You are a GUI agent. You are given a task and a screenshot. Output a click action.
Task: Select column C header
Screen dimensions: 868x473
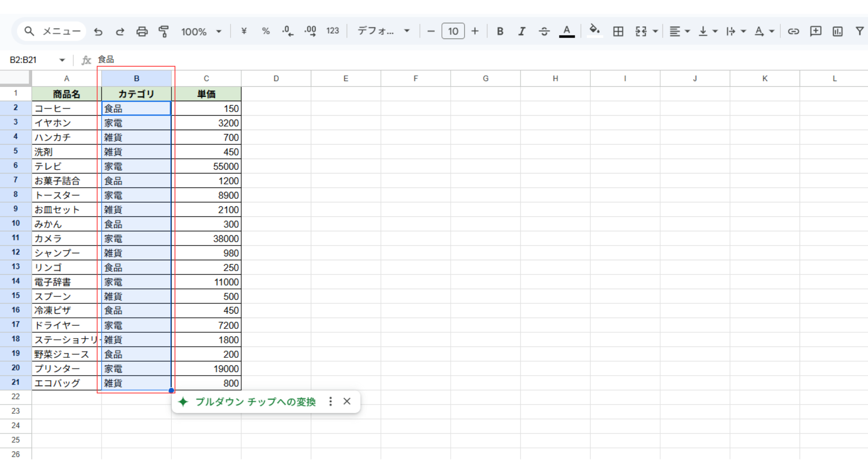[x=206, y=78]
